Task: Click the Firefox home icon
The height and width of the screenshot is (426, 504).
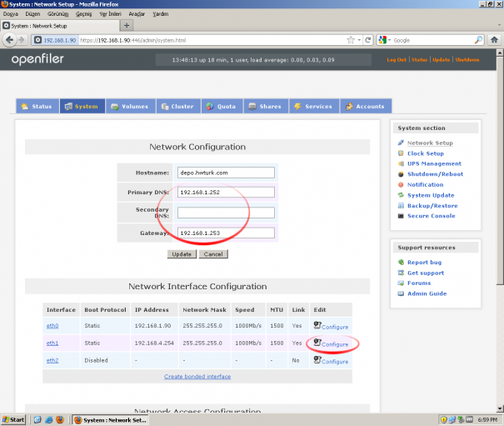Action: [x=494, y=40]
